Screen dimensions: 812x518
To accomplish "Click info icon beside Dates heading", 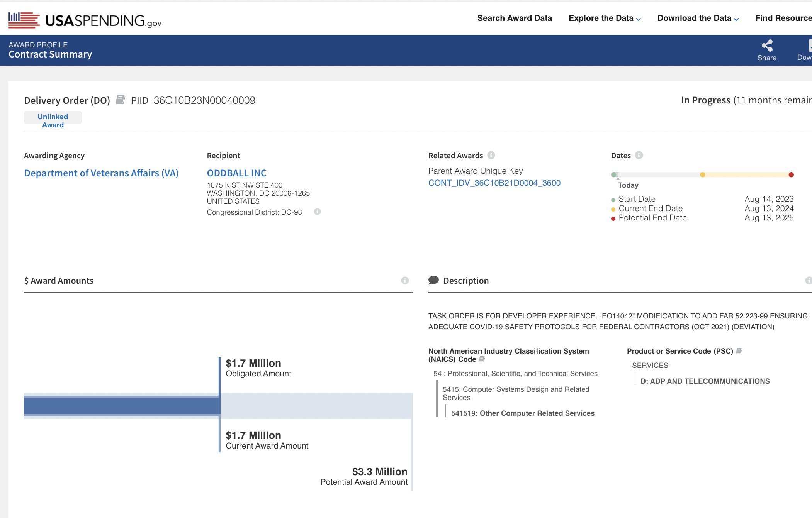I will click(639, 155).
